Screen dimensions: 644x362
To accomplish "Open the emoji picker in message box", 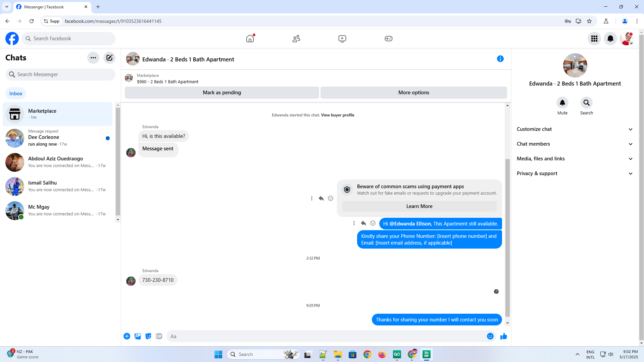I will pos(490,336).
